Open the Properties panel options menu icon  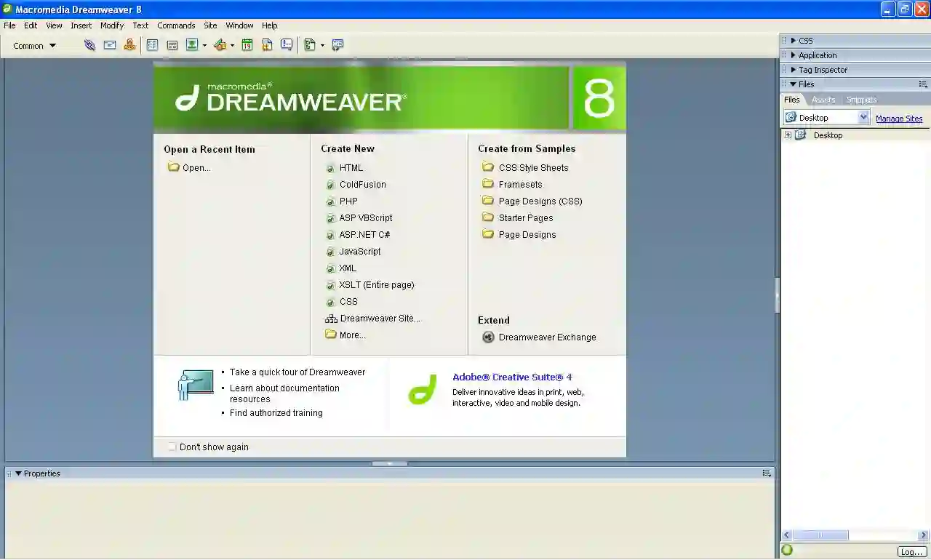[x=767, y=473]
